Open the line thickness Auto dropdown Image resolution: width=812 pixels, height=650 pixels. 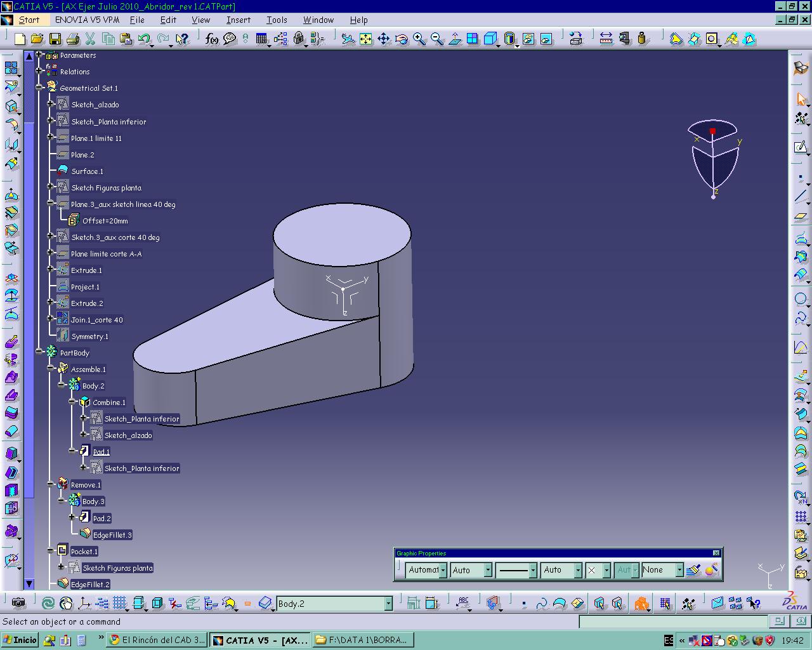[577, 570]
